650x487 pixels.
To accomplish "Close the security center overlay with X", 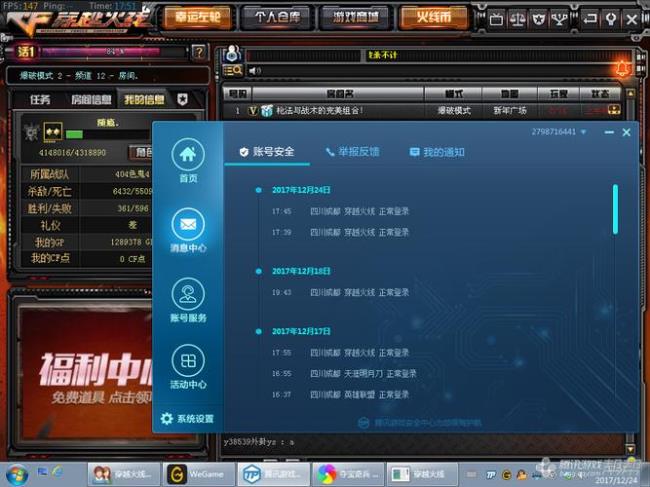I will [x=626, y=132].
